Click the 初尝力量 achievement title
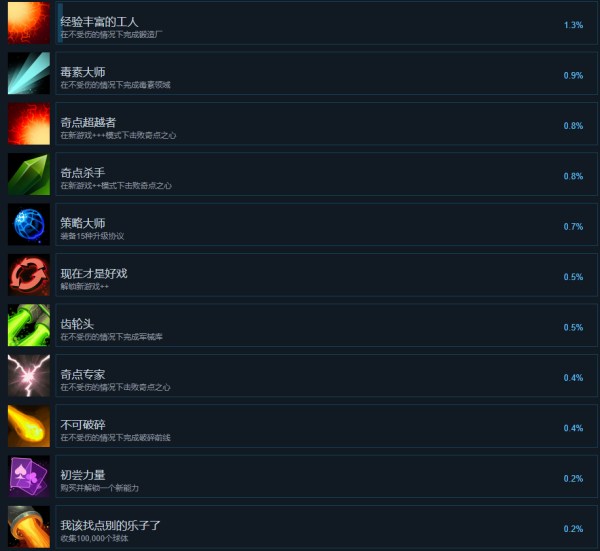The width and height of the screenshot is (600, 551). coord(83,475)
